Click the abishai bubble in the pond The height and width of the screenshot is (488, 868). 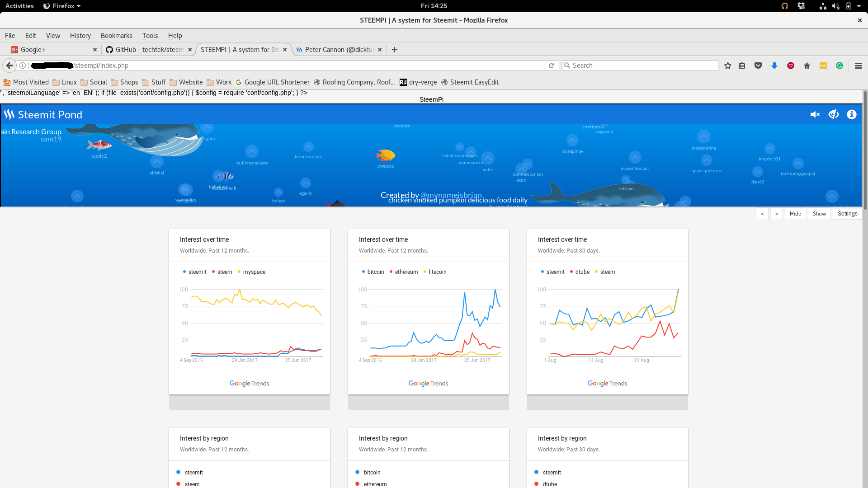157,161
